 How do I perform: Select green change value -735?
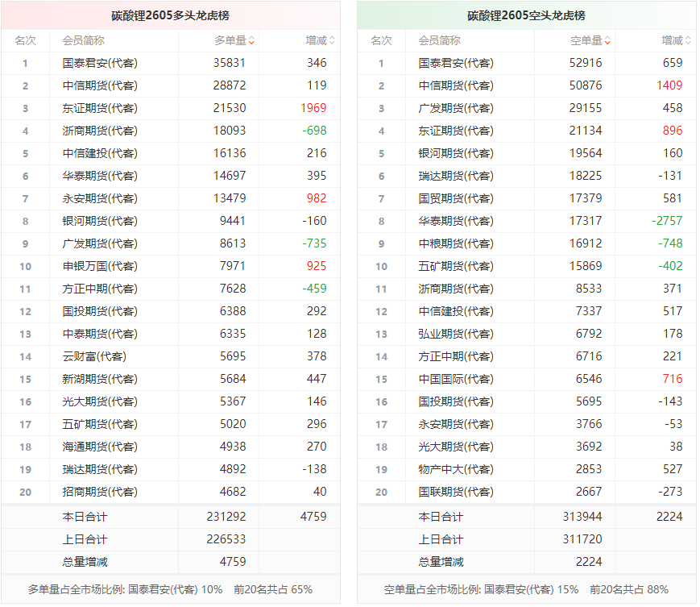point(314,243)
